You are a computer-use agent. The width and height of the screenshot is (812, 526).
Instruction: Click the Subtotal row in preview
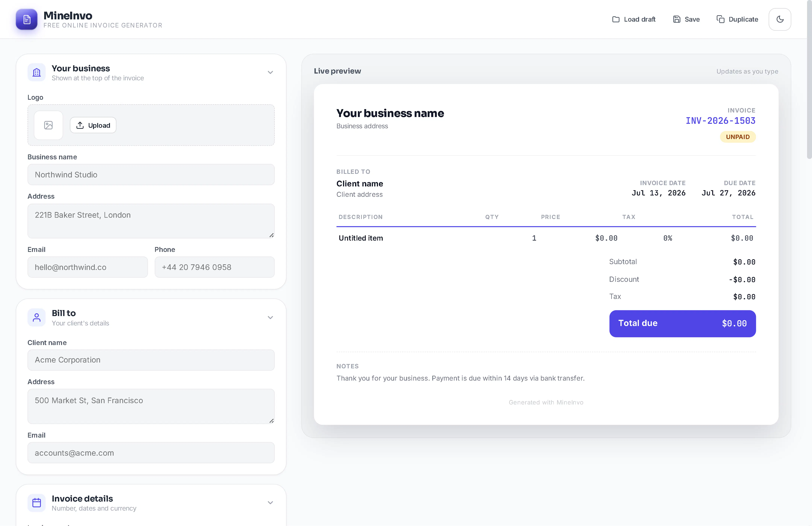click(682, 262)
